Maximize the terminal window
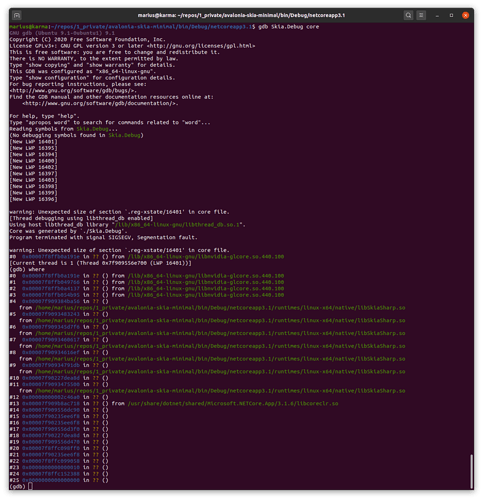 (451, 15)
